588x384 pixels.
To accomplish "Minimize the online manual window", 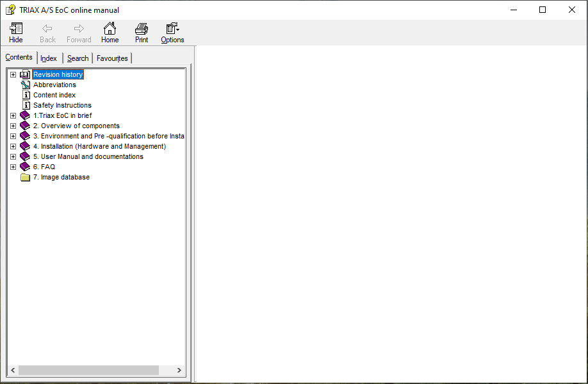I will 514,10.
